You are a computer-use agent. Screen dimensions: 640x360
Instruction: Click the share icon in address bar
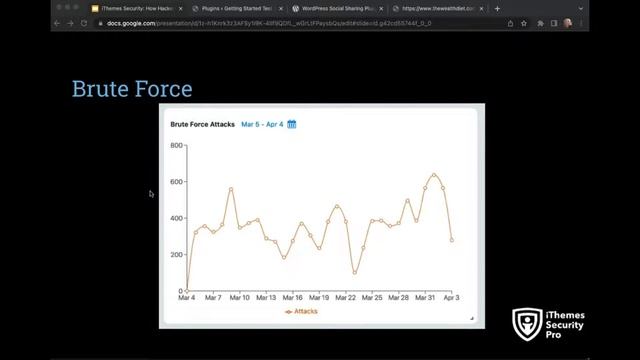pyautogui.click(x=510, y=24)
